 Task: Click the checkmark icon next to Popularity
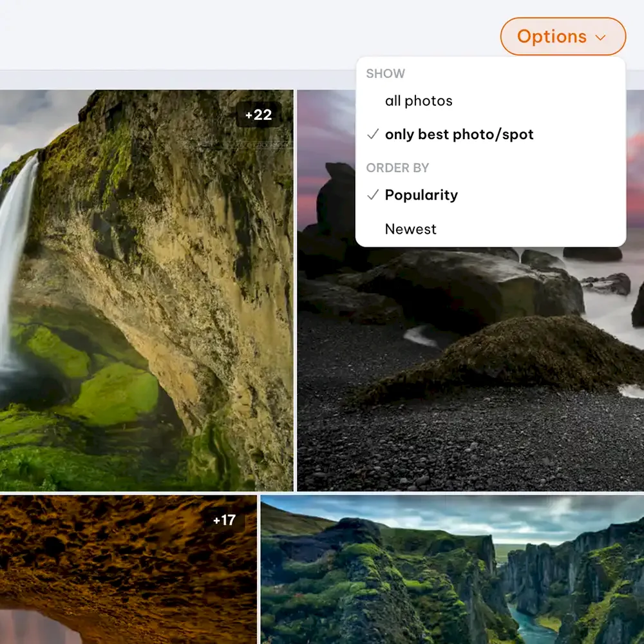click(372, 195)
